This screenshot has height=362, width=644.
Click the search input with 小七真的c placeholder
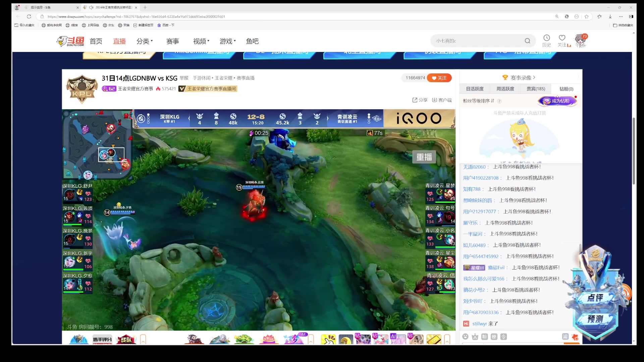pos(478,41)
